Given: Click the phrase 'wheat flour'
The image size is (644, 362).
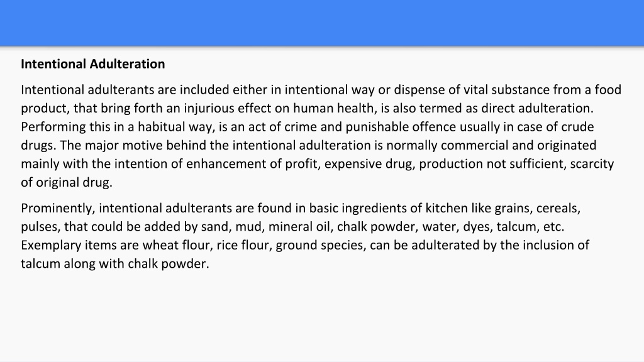Looking at the screenshot, I should pos(177,245).
